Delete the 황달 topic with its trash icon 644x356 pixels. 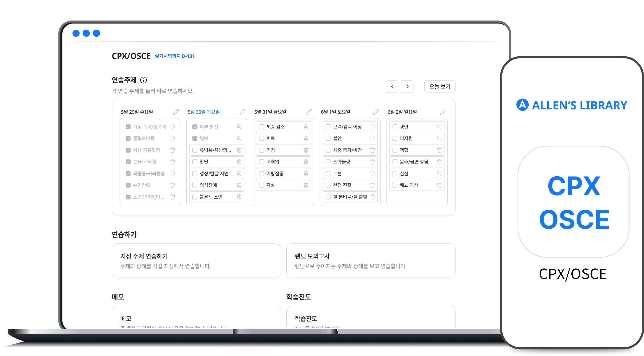239,162
